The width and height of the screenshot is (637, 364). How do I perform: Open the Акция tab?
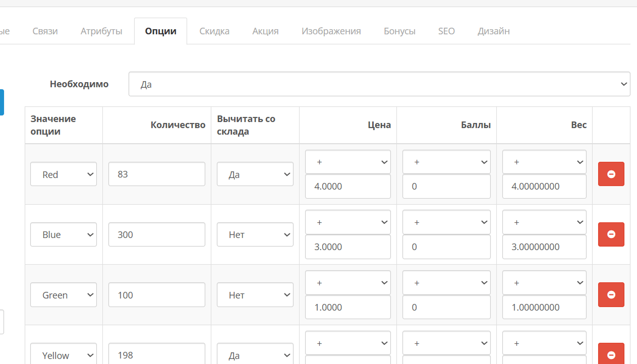265,31
